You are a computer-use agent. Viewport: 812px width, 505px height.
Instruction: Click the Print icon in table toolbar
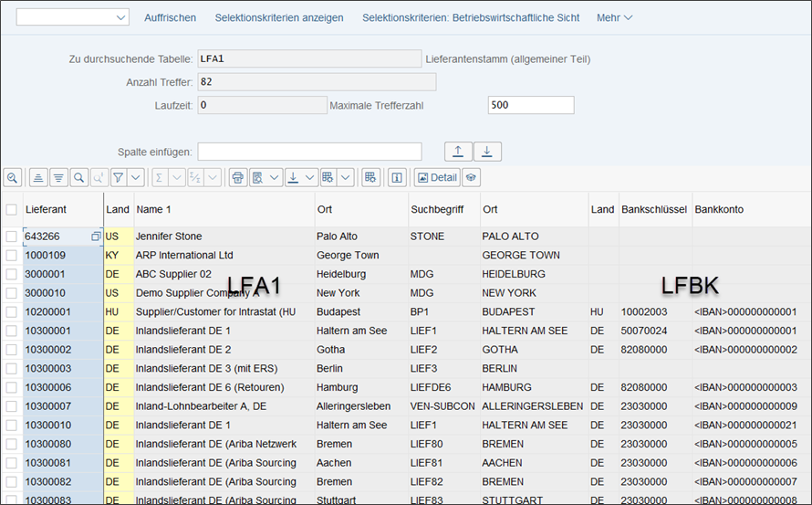(x=238, y=177)
